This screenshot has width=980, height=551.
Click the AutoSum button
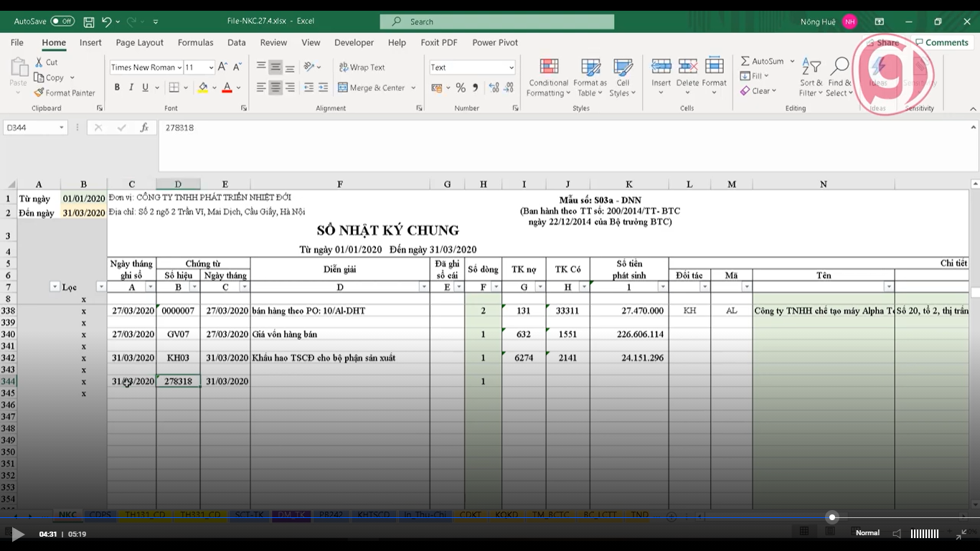pos(762,61)
